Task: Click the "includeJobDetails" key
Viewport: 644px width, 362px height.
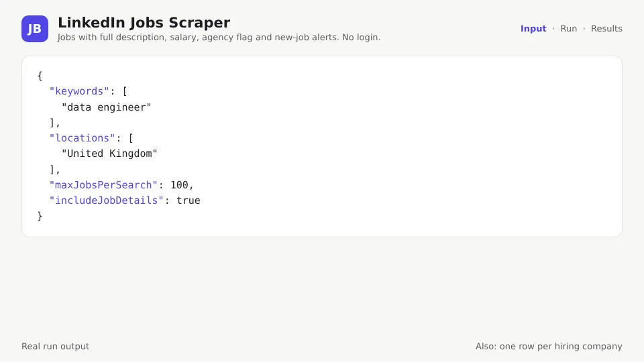Action: coord(107,200)
